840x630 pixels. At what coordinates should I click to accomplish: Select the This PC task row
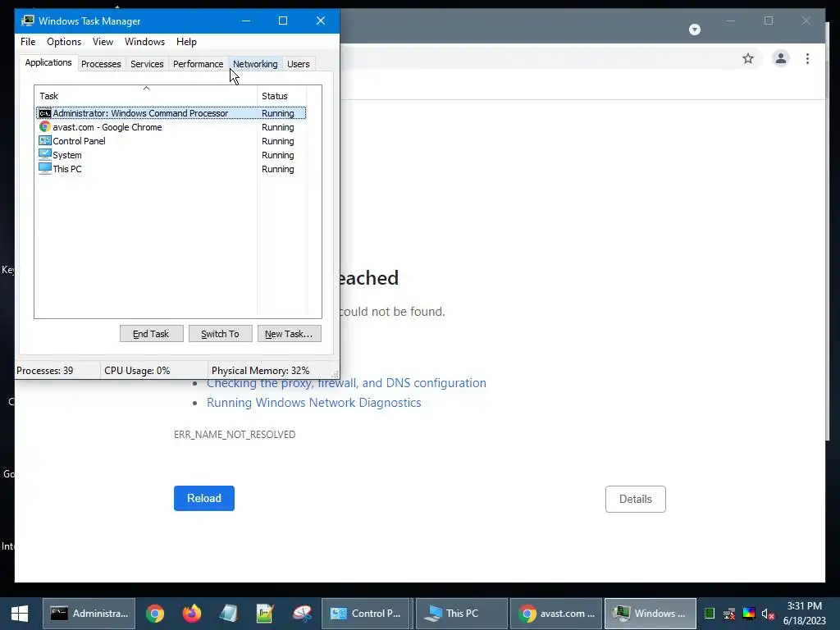click(171, 169)
